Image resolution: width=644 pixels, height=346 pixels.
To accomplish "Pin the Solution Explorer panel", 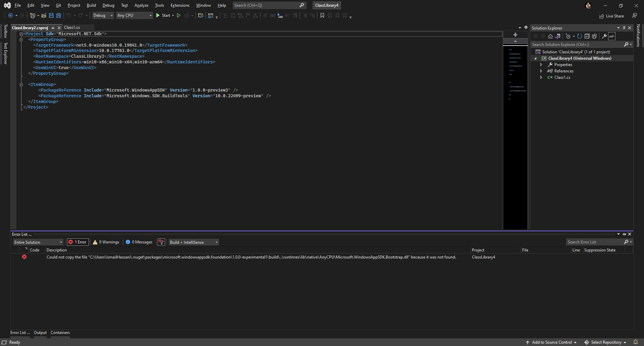I will tap(624, 28).
